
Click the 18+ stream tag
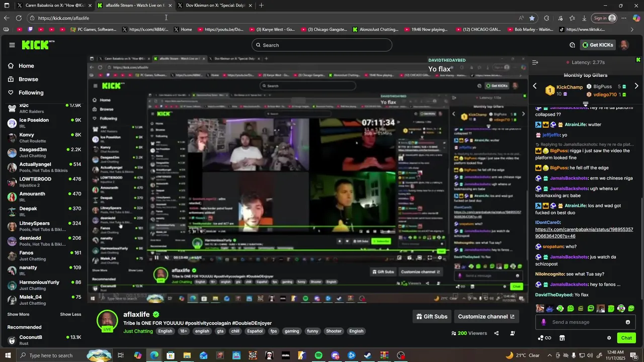click(x=184, y=331)
